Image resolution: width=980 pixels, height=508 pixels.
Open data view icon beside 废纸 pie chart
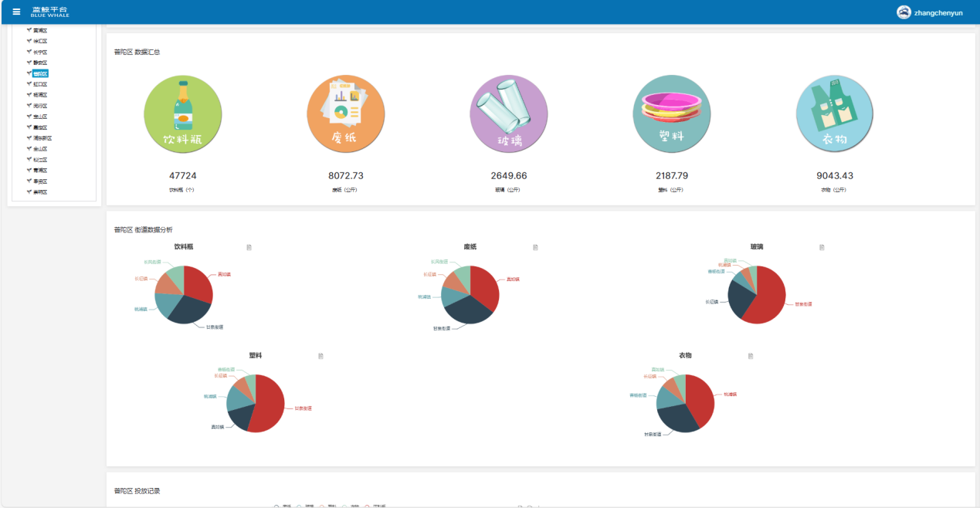tap(535, 248)
